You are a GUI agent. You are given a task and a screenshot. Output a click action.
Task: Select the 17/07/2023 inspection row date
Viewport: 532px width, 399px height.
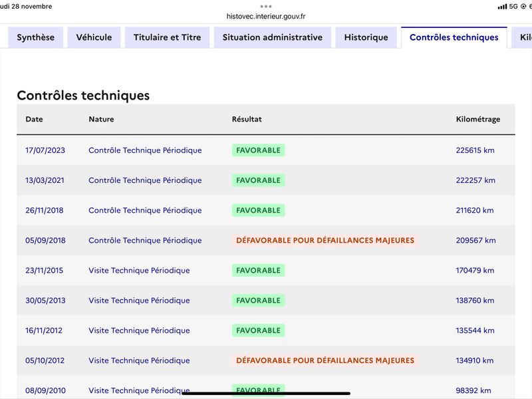[45, 150]
